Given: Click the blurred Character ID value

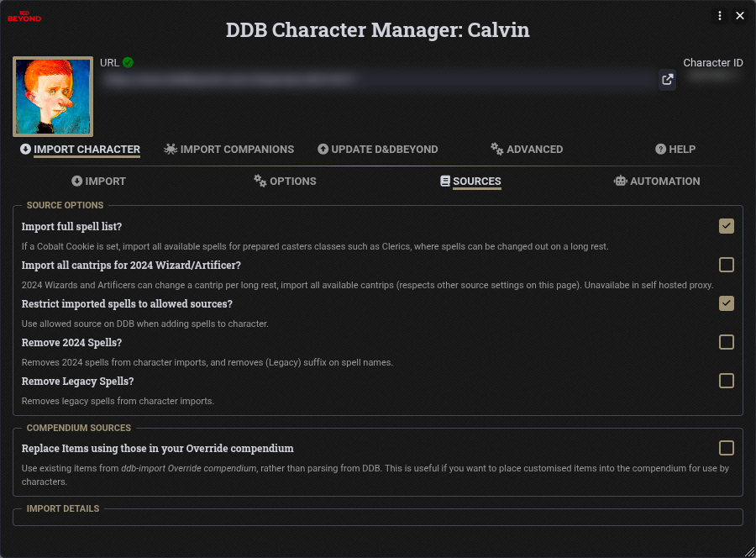Looking at the screenshot, I should (713, 76).
